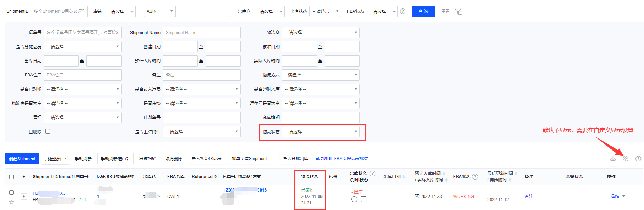Open the tracking number link starting 1Z0
Viewport: 644px width, 210px height.
pyautogui.click(x=245, y=190)
